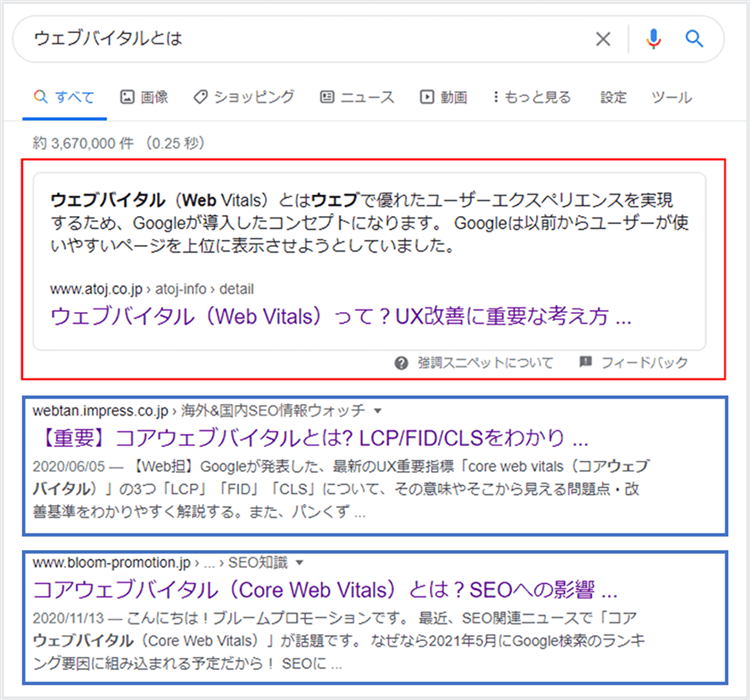Click the small magnifier icon beside すべて
Screen dimensions: 750x700
tap(41, 97)
